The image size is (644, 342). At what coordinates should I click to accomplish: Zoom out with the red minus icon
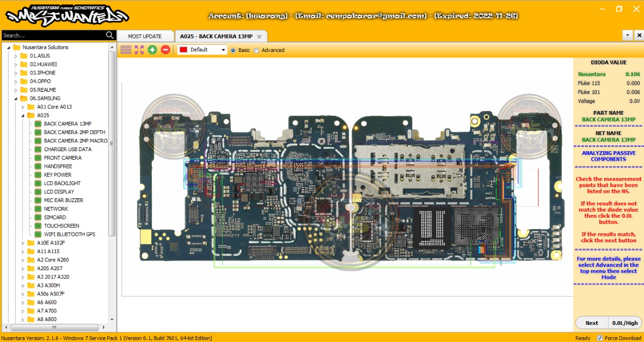[165, 50]
